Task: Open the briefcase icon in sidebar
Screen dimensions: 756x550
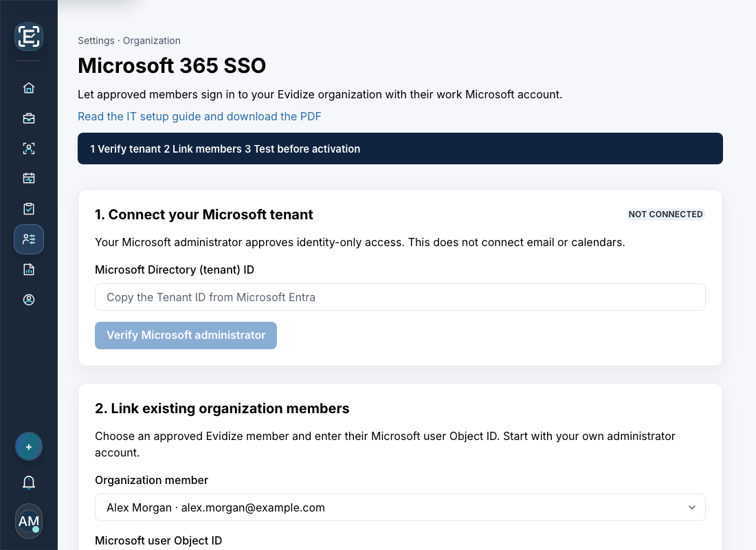Action: point(29,118)
